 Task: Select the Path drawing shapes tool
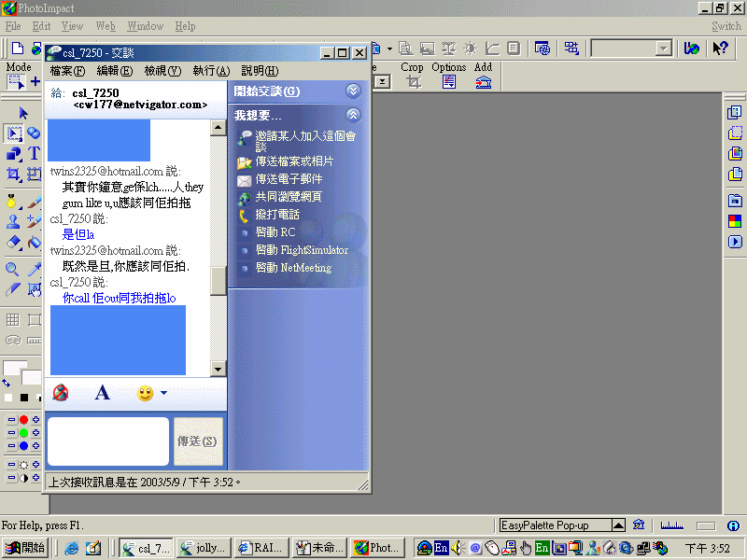click(x=13, y=154)
